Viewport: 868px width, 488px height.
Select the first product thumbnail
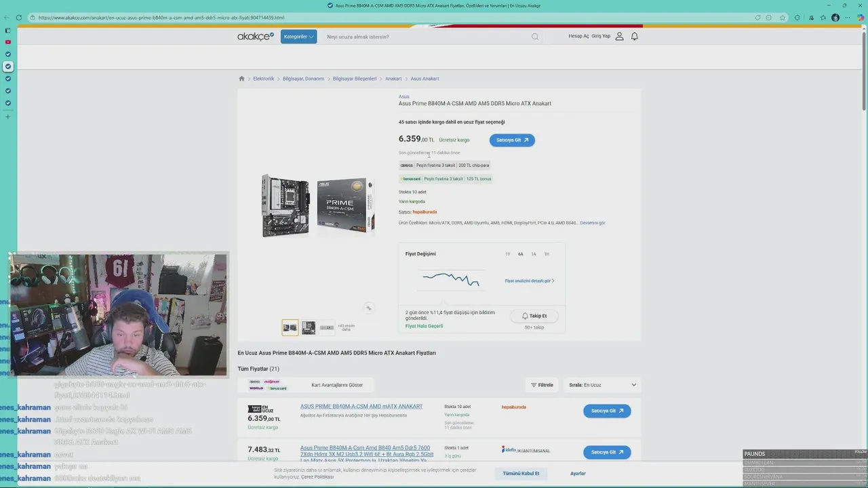click(x=290, y=327)
